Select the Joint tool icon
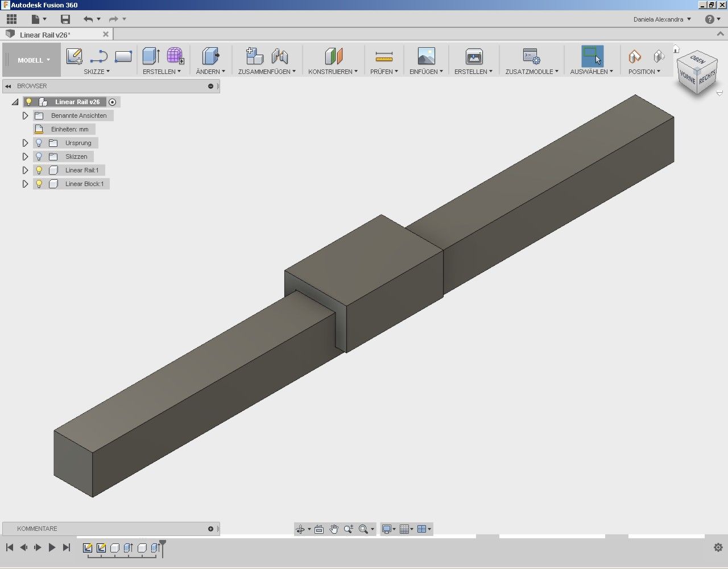728x569 pixels. tap(280, 56)
